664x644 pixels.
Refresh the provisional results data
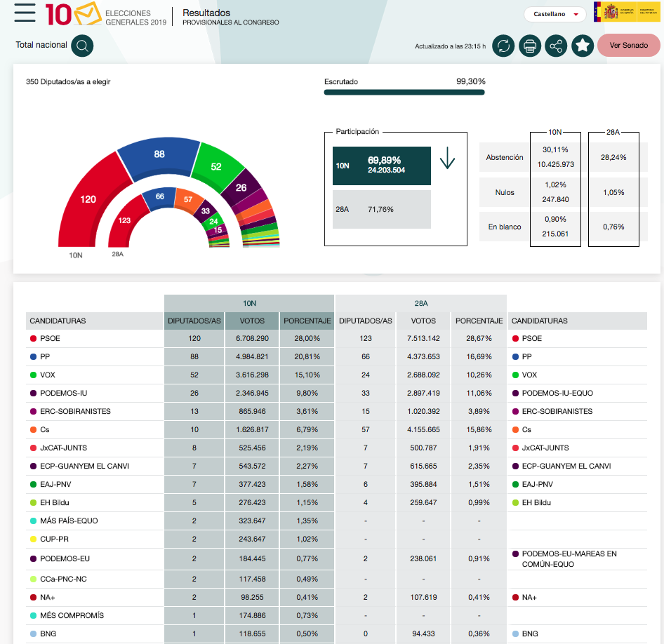tap(504, 46)
